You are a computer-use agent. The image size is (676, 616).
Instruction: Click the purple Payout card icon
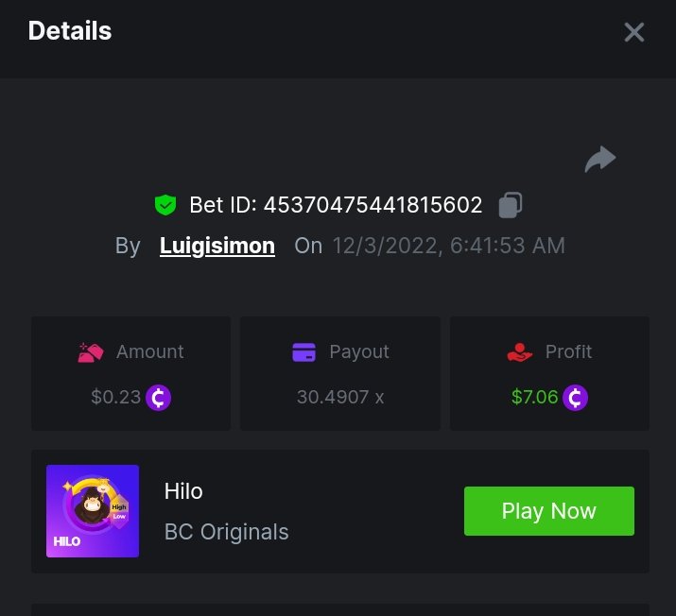pyautogui.click(x=303, y=352)
